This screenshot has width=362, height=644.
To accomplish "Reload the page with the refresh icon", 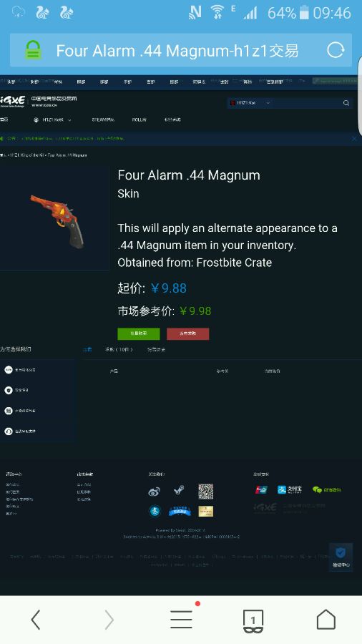I will [x=336, y=51].
